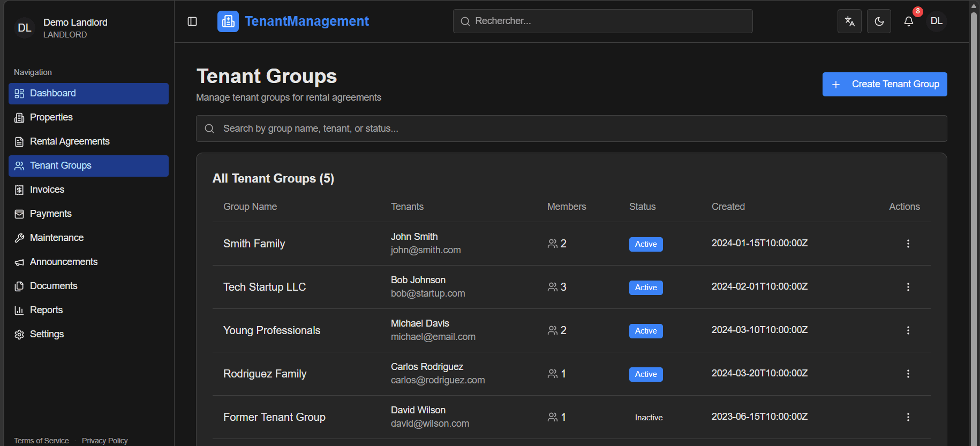The image size is (980, 446).
Task: Focus the group name search field
Action: 571,128
